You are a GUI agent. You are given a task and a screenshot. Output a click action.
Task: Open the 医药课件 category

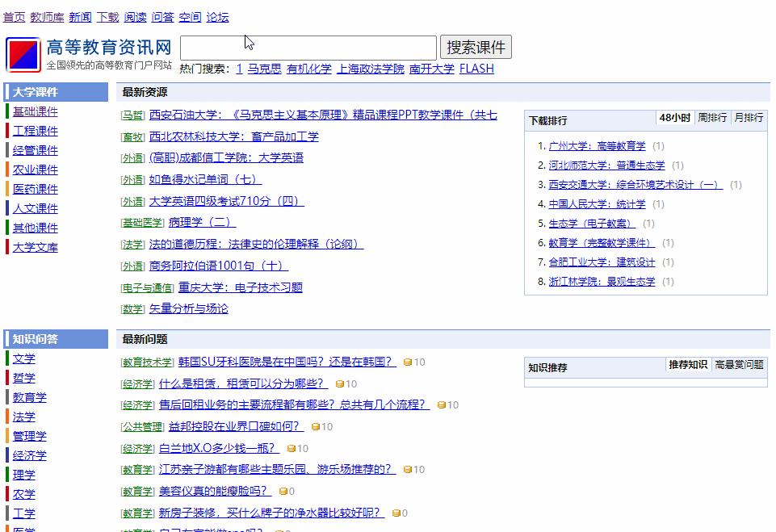pyautogui.click(x=34, y=189)
